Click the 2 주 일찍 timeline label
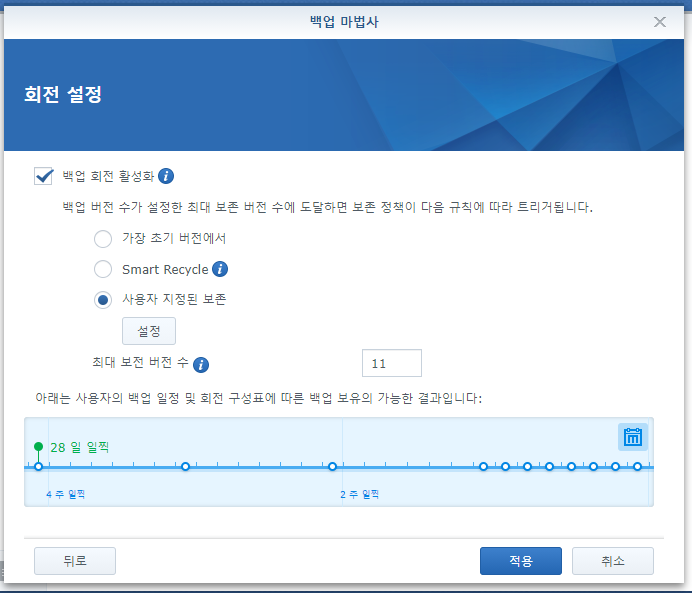Image resolution: width=692 pixels, height=593 pixels. click(359, 494)
